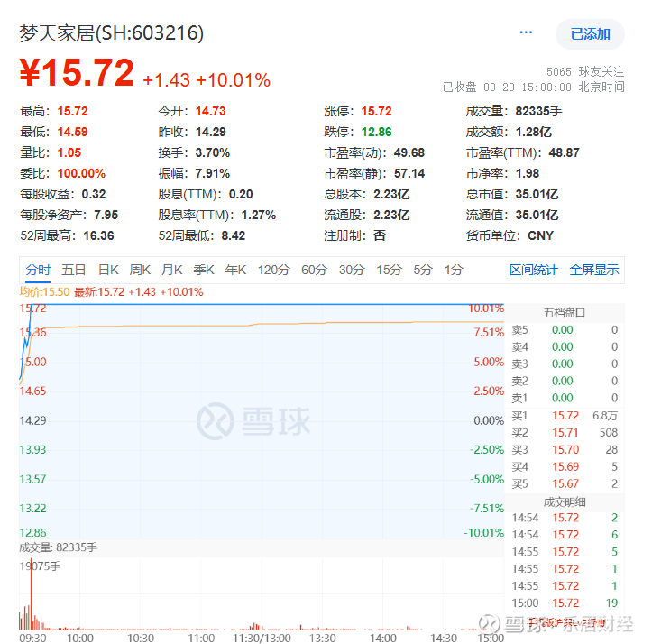The height and width of the screenshot is (644, 652).
Task: Click the 买4 row priced 15.69
Action: coord(565,467)
